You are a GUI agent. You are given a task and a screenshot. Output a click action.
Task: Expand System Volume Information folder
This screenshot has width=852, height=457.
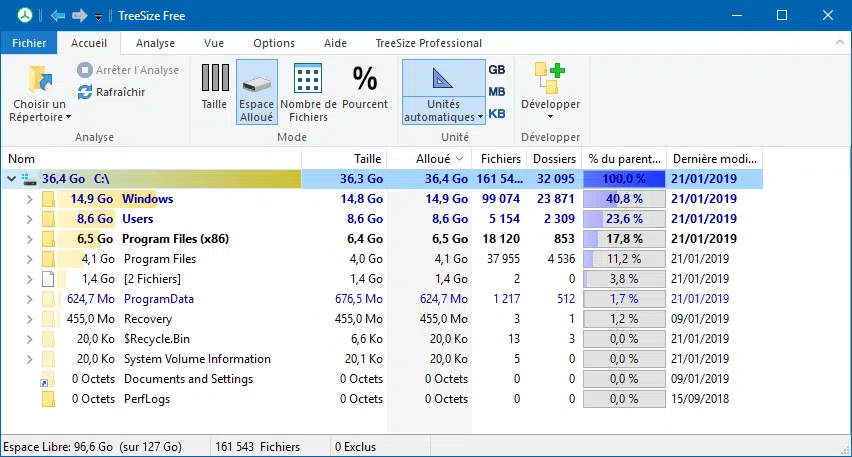29,359
